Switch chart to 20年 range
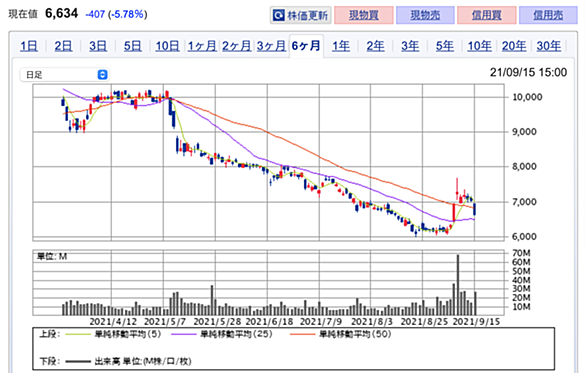 514,46
